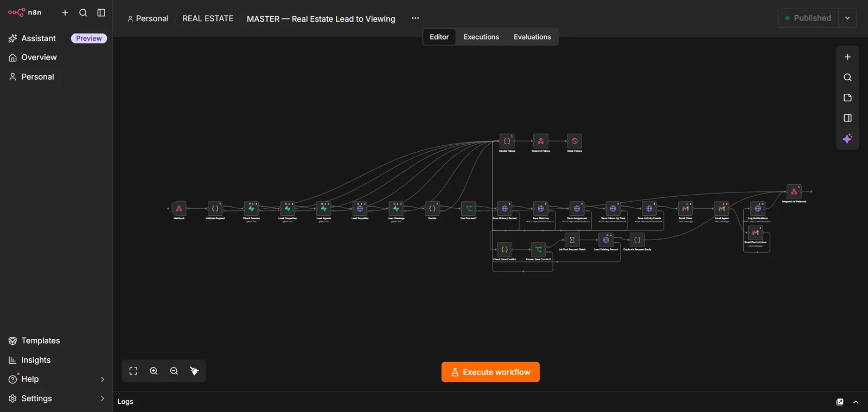Click the Execute workflow button
This screenshot has height=412, width=868.
[490, 372]
